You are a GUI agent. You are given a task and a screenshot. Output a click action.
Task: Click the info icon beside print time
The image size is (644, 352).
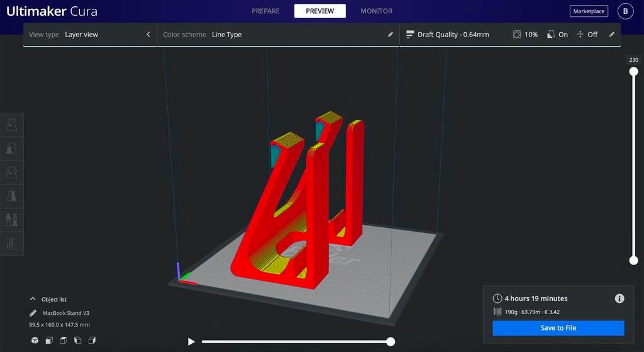(619, 298)
